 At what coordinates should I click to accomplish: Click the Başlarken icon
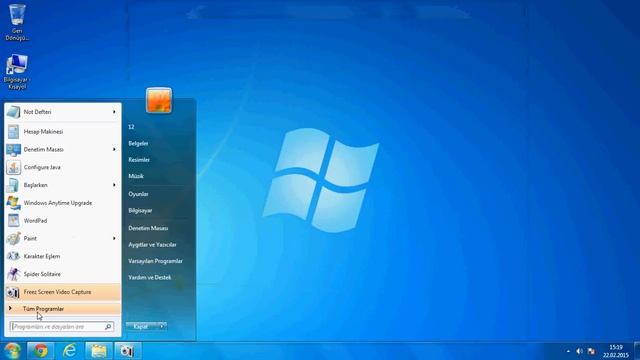(x=13, y=185)
